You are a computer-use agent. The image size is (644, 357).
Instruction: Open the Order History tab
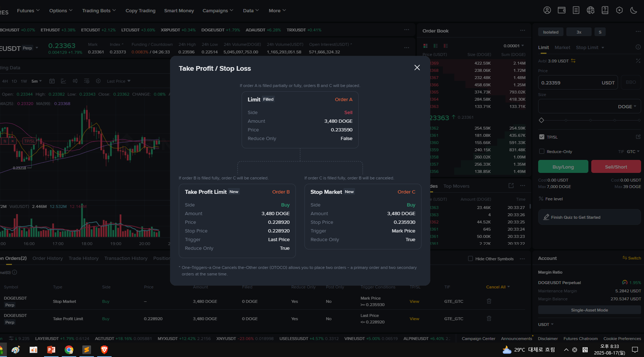(x=47, y=258)
